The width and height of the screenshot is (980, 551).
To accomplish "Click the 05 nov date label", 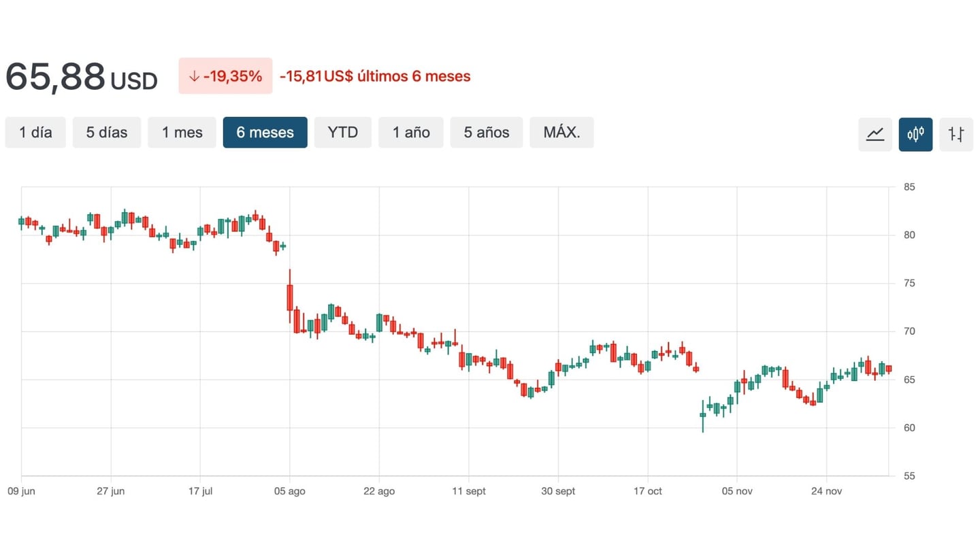I will 737,491.
